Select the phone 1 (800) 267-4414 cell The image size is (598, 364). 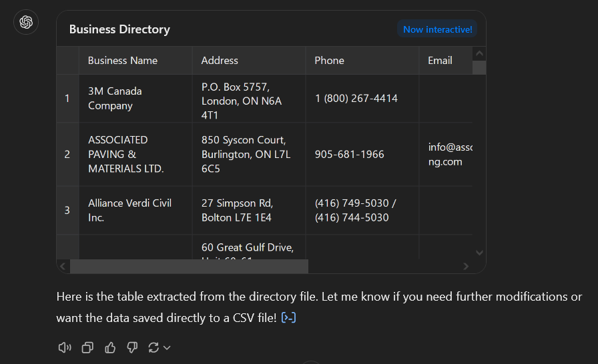coord(362,98)
